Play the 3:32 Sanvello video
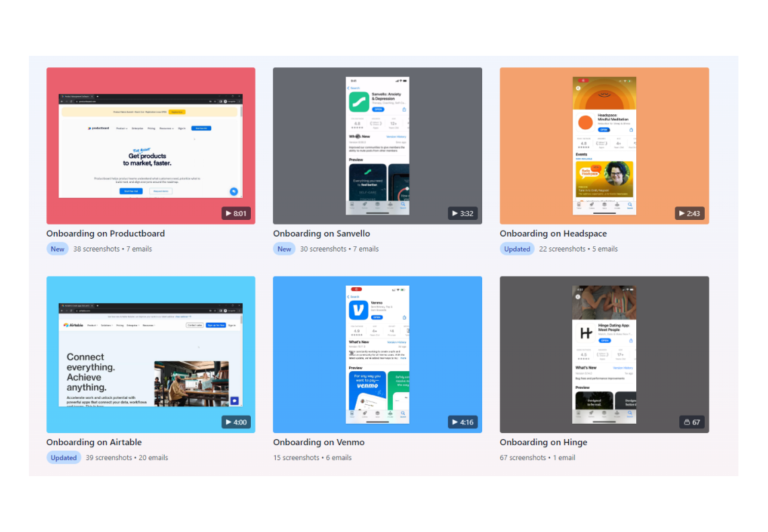Viewport: 768px width, 532px height. click(463, 214)
